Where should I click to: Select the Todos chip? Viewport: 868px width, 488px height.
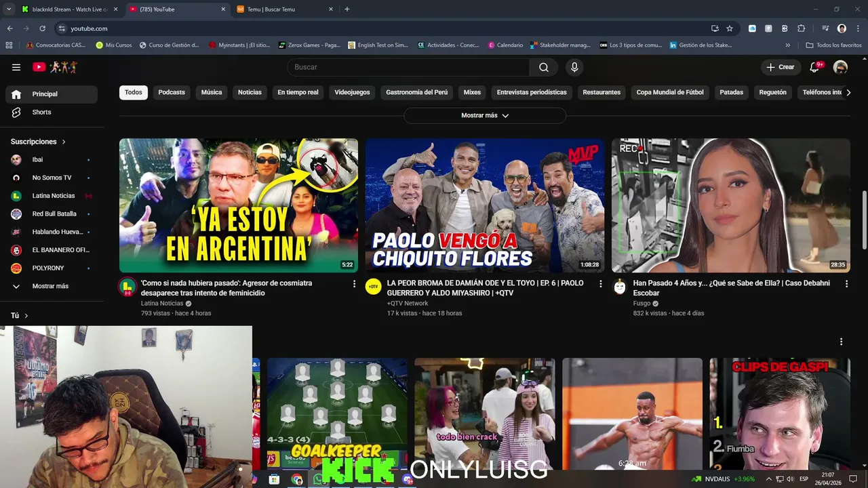[x=134, y=92]
